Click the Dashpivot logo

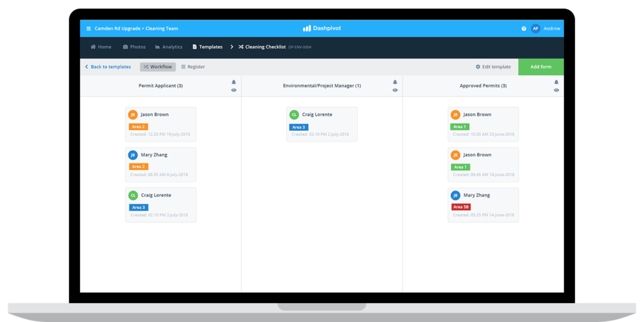321,28
